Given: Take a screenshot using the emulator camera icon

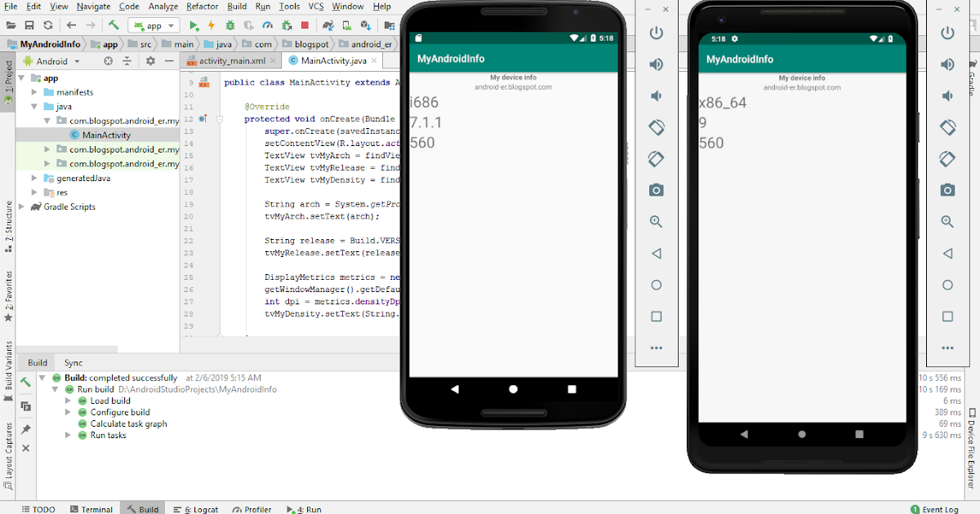Looking at the screenshot, I should pos(657,189).
